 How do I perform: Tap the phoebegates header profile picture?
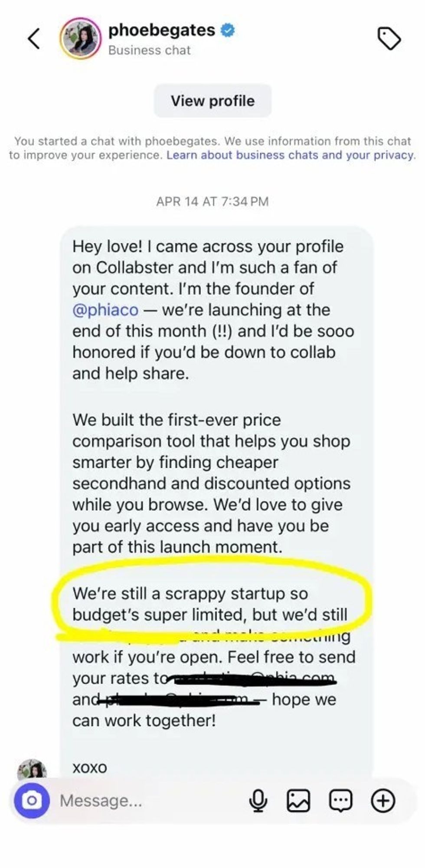[81, 39]
